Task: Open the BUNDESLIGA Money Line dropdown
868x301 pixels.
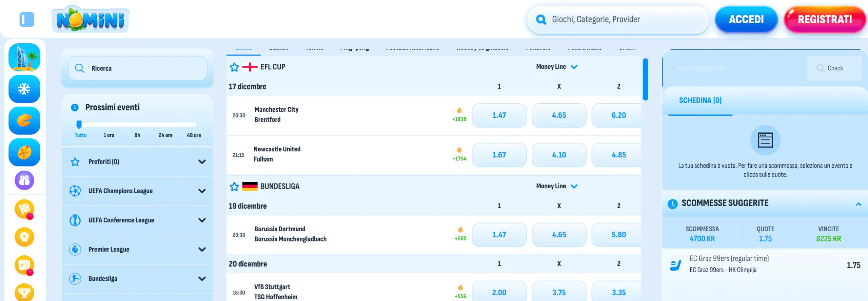Action: 557,186
